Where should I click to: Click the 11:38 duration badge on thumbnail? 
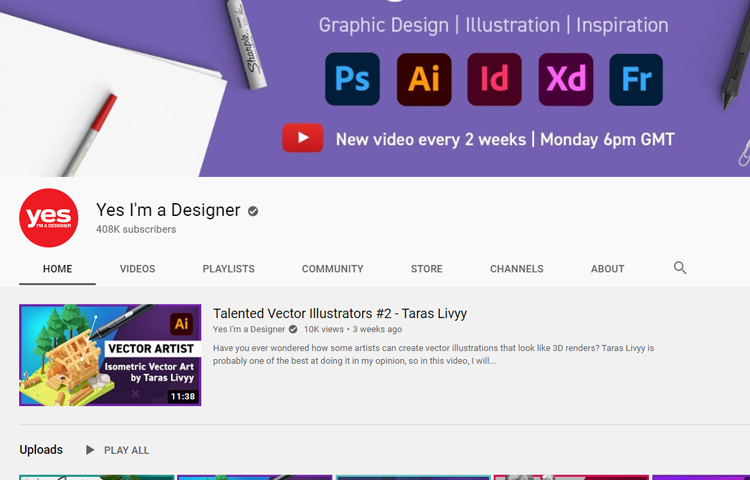pos(183,396)
